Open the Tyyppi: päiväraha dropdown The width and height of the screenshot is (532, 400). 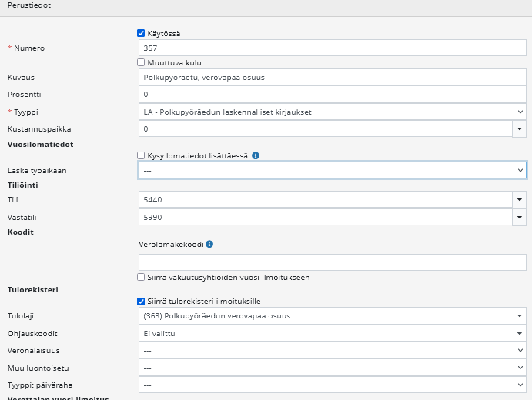[332, 386]
